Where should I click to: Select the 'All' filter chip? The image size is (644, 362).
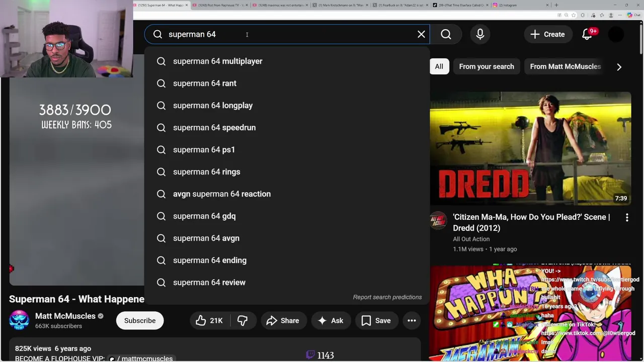[x=439, y=66]
